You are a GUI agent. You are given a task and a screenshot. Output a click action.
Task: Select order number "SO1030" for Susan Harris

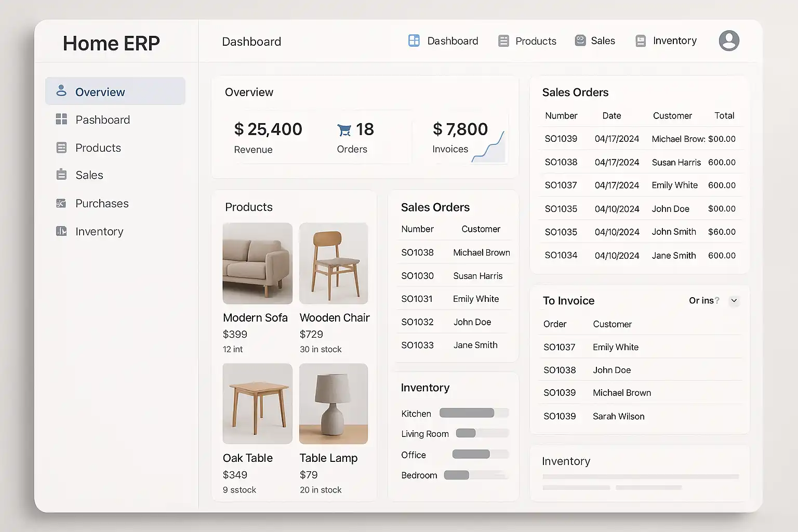[417, 275]
